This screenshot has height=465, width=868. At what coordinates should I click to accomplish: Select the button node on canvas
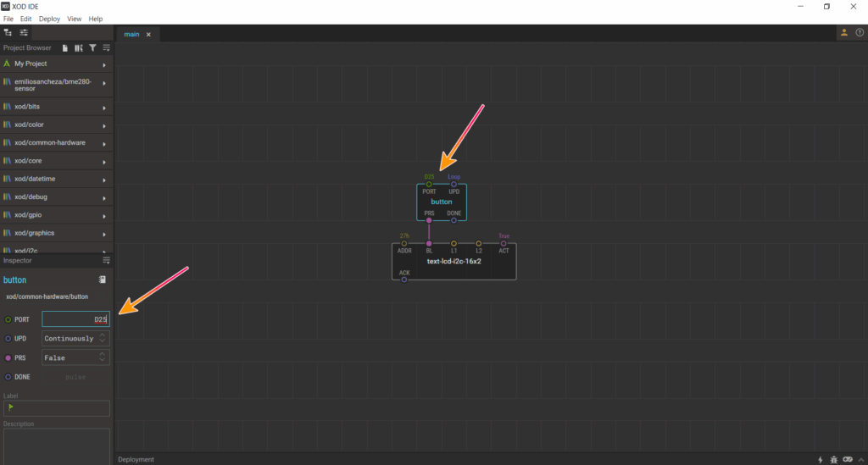click(x=441, y=202)
